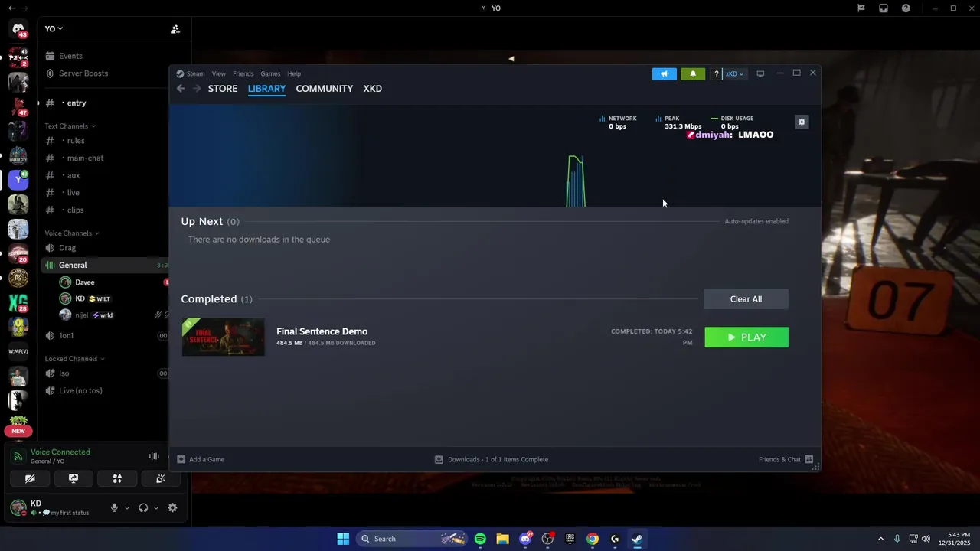Click the taskbar Search box
This screenshot has height=551, width=980.
click(412, 539)
